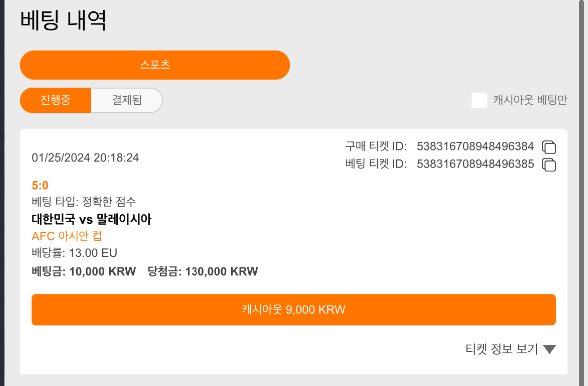588x386 pixels.
Task: Click the 베팅 내역 page heading
Action: coord(63,20)
